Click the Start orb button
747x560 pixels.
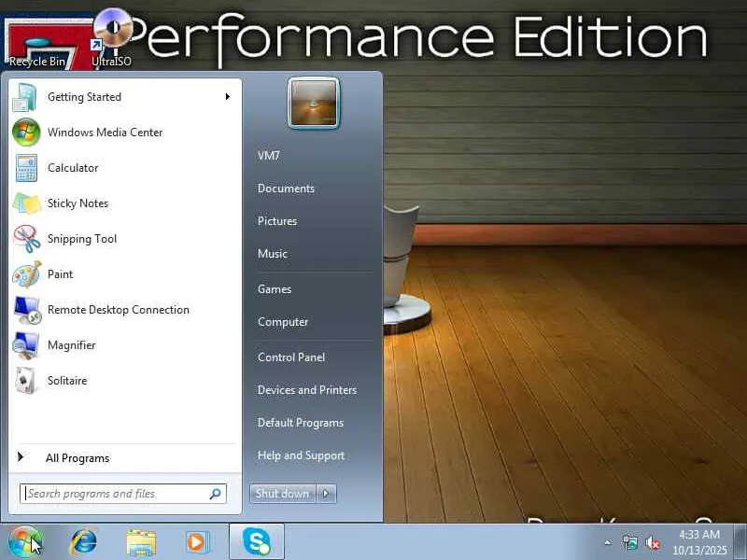(x=24, y=542)
